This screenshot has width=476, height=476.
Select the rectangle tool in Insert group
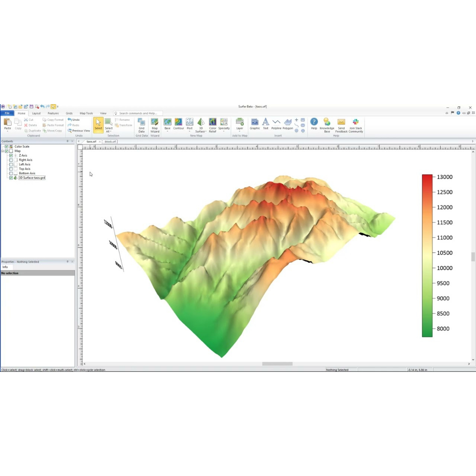click(x=303, y=120)
